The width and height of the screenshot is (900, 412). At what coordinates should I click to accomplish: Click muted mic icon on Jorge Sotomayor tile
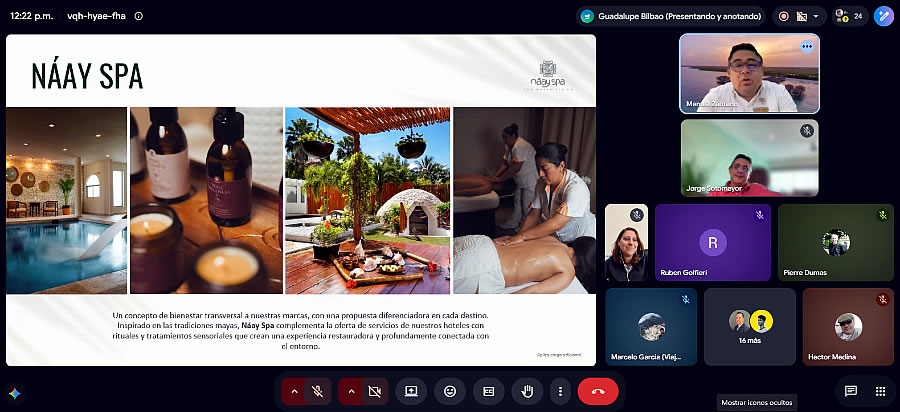pos(807,131)
